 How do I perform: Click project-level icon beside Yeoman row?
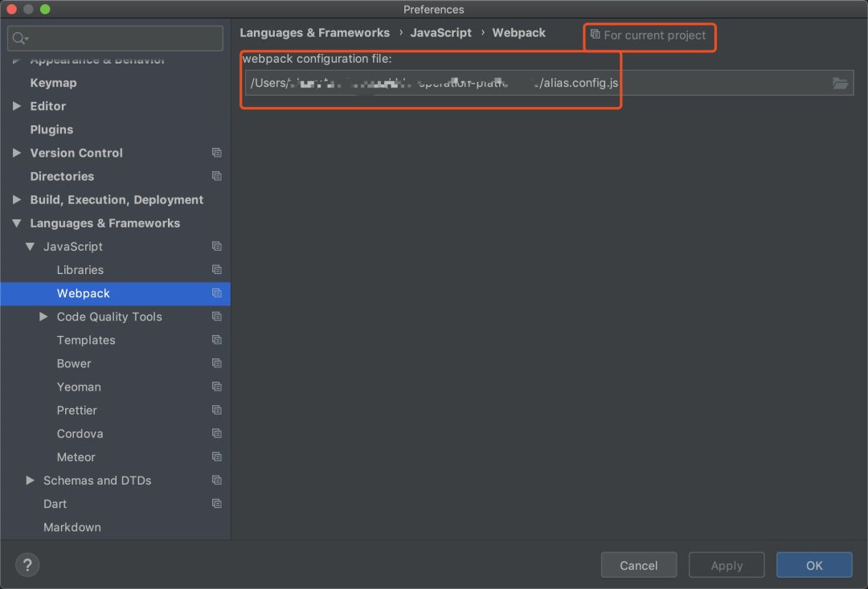coord(216,387)
